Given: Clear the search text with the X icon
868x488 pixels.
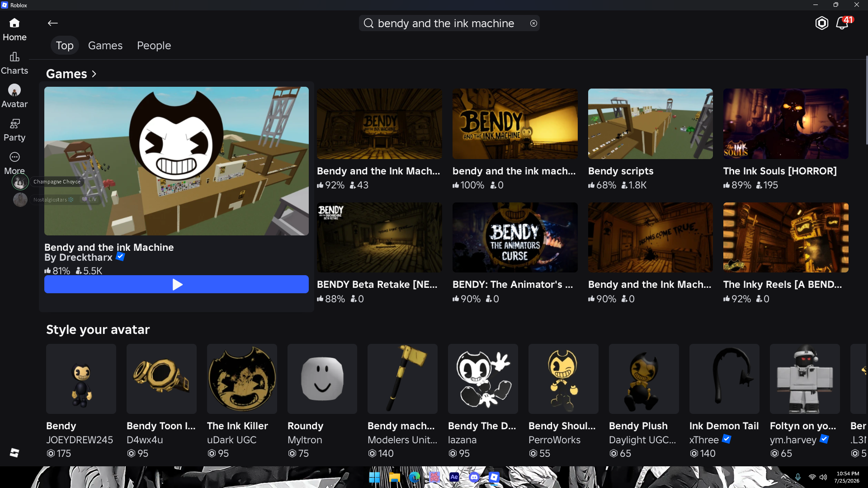Looking at the screenshot, I should point(533,23).
